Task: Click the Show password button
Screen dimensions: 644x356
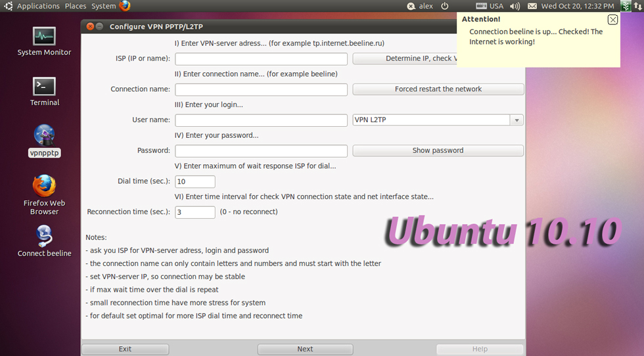Action: pos(438,150)
